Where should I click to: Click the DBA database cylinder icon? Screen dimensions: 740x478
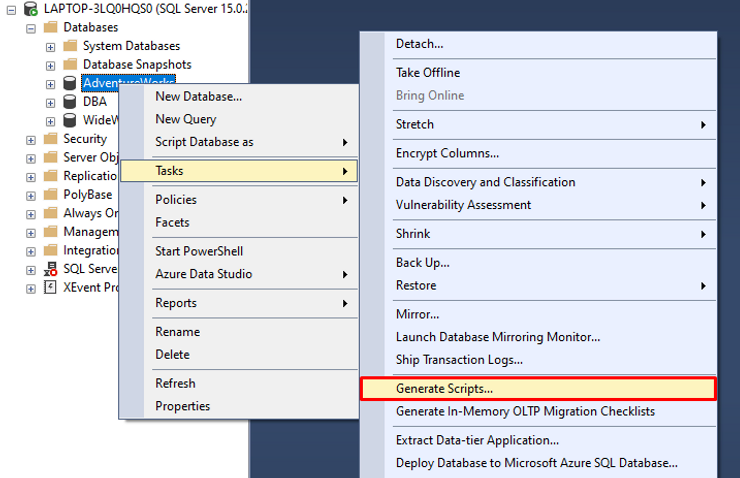tap(70, 101)
